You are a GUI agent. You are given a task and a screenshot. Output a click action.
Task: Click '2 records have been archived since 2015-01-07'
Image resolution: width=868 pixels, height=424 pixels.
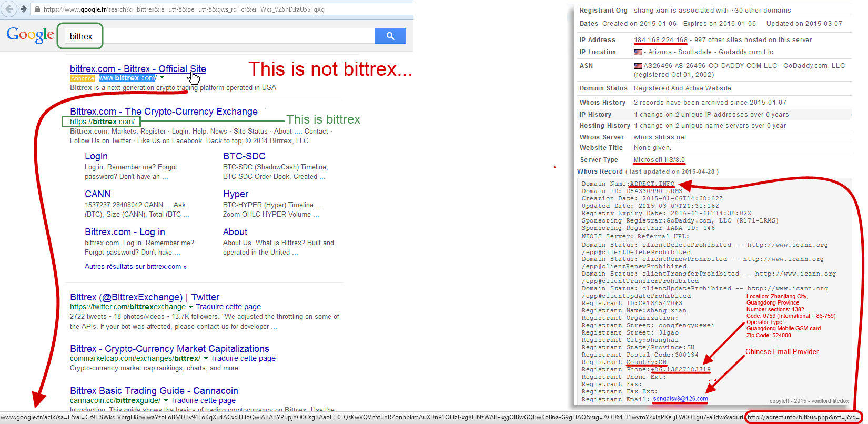point(710,103)
